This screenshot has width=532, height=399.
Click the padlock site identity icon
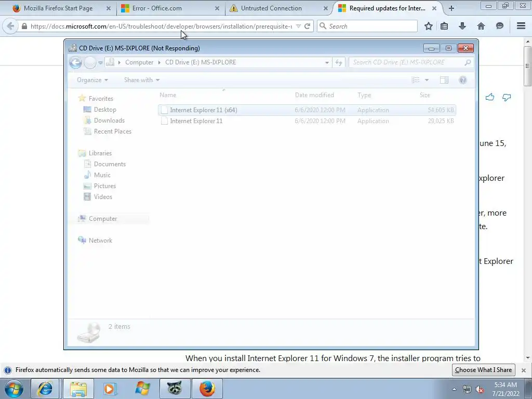[24, 26]
